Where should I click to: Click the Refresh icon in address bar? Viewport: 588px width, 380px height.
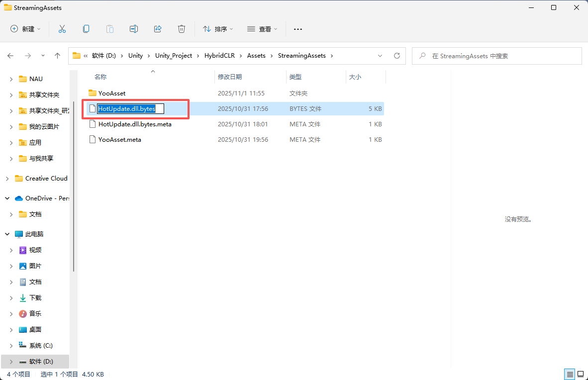click(397, 56)
